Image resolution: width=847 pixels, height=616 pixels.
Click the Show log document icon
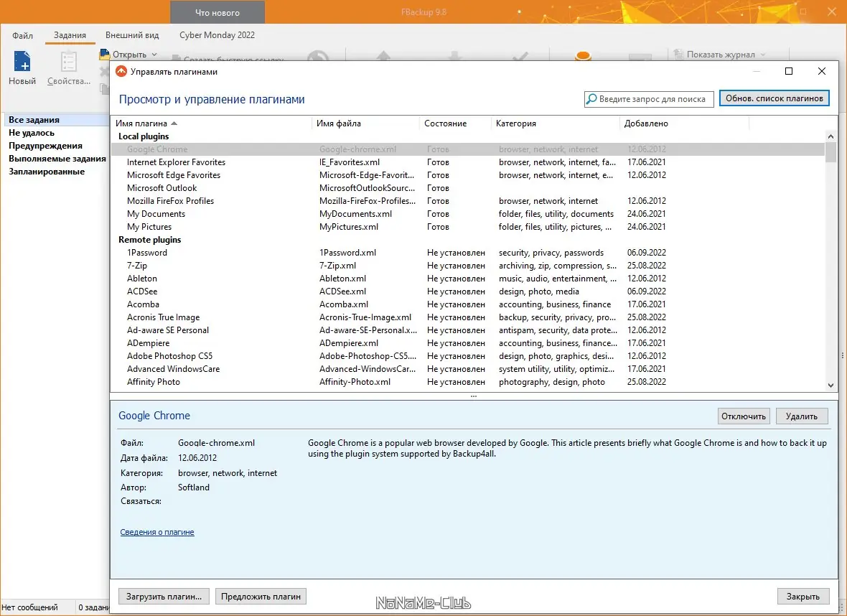point(678,54)
